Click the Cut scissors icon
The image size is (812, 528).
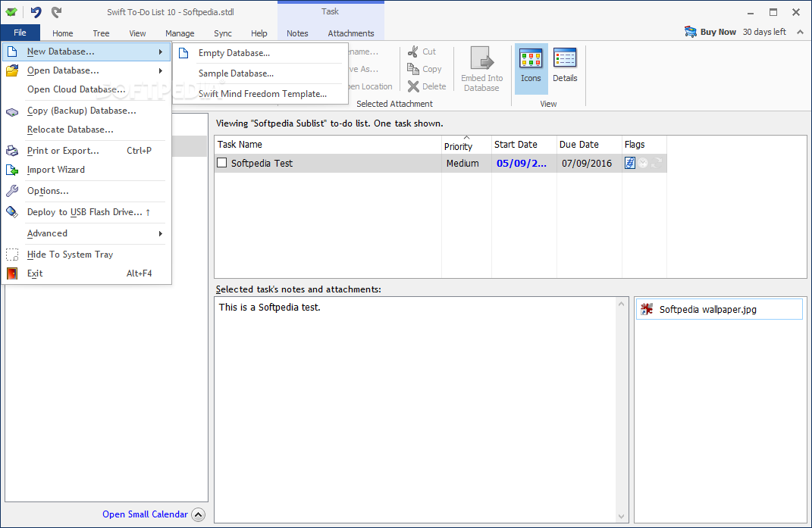pyautogui.click(x=412, y=52)
